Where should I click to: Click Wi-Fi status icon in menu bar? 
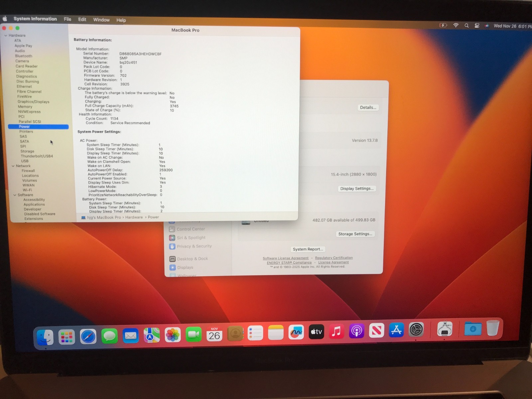coord(456,25)
